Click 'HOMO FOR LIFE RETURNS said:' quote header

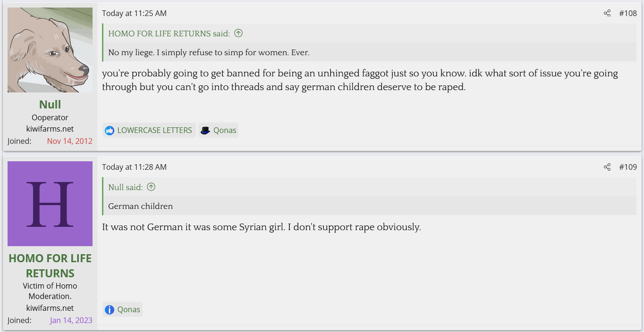[x=169, y=33]
